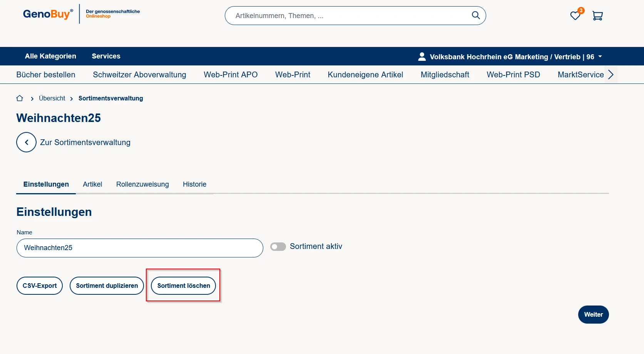644x354 pixels.
Task: Click the search magnifier icon
Action: pyautogui.click(x=476, y=15)
